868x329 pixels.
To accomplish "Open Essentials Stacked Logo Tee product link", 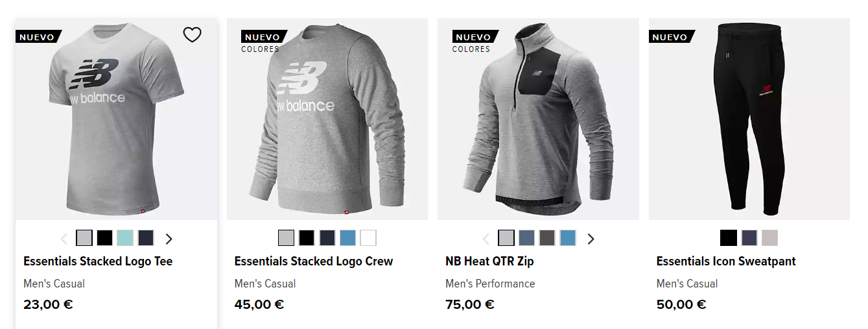I will click(x=98, y=262).
